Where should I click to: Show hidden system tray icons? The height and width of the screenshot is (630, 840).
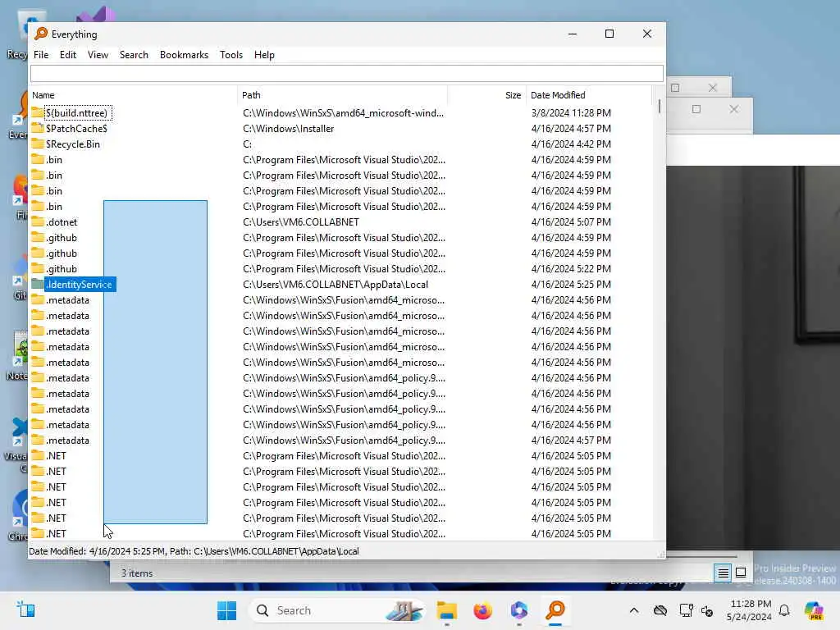[634, 610]
